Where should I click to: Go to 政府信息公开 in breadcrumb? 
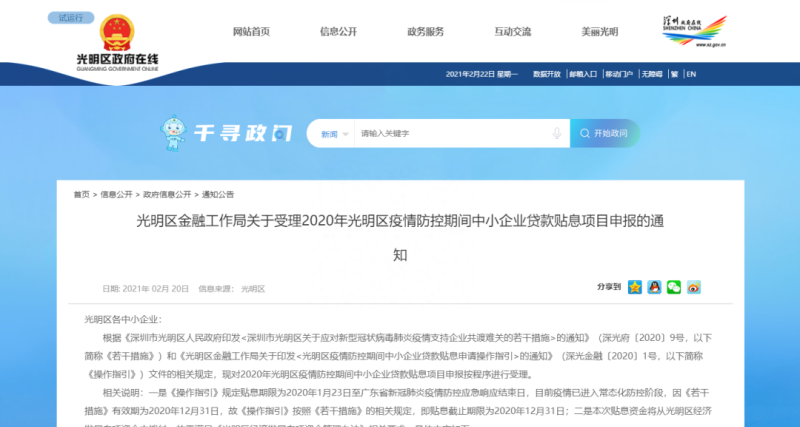point(167,194)
